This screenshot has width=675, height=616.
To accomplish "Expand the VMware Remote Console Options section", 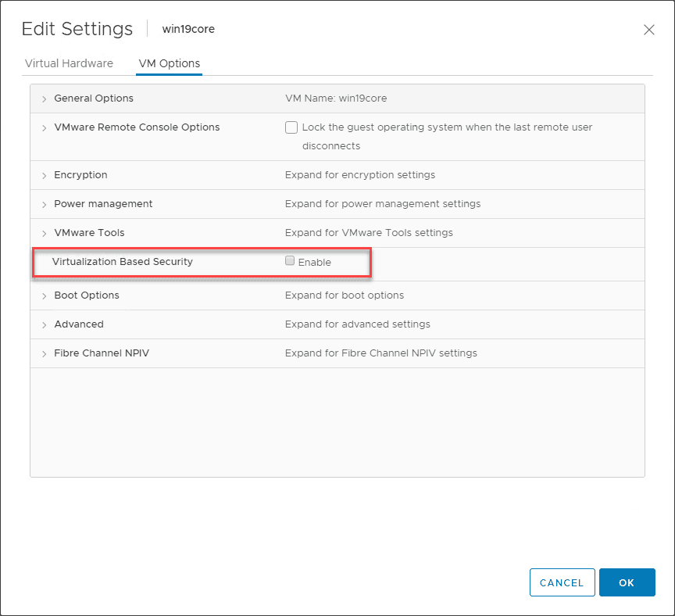I will pos(45,127).
